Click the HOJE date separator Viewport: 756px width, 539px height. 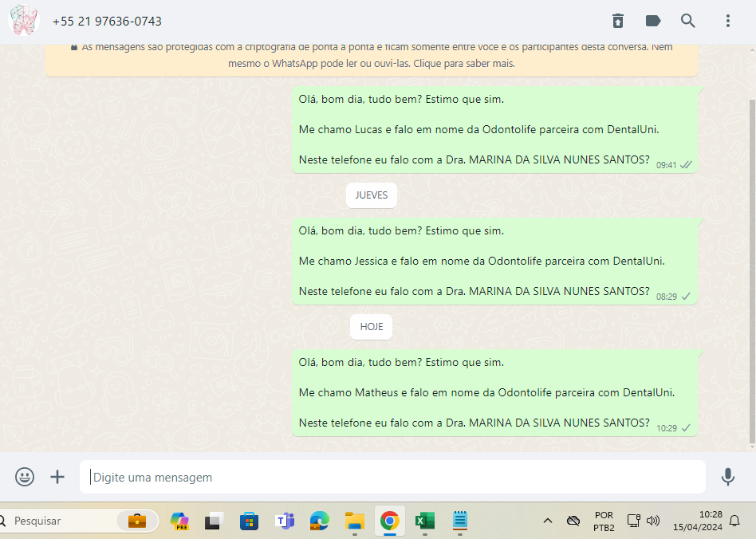(x=372, y=327)
